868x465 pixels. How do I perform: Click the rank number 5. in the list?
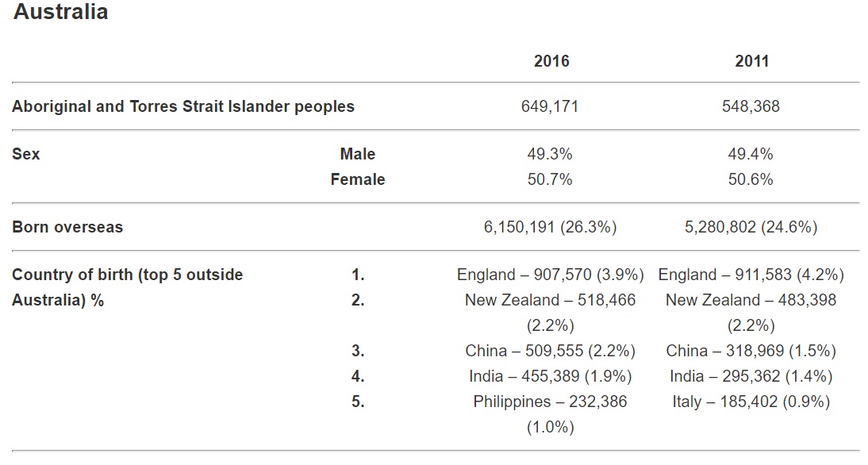358,402
